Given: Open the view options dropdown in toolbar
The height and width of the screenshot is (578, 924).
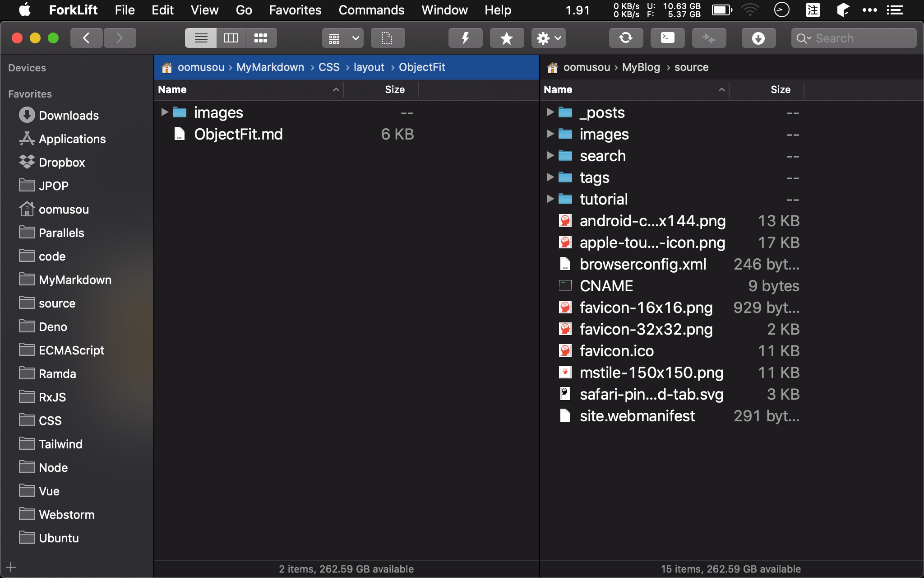Looking at the screenshot, I should [x=343, y=38].
